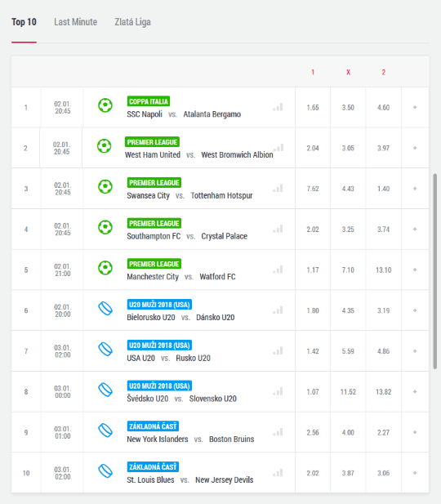Click the football icon for SSC Napoli match
The image size is (441, 504).
coord(105,105)
